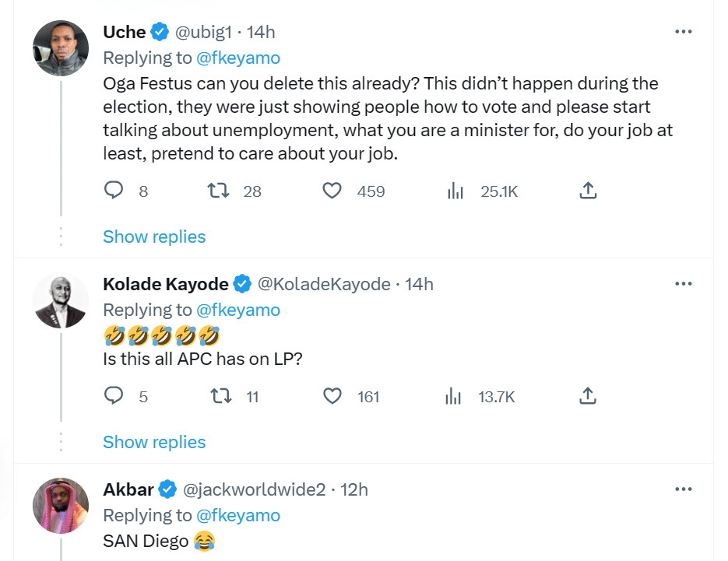
Task: Show replies under Kolade Kayode's tweet
Action: [x=154, y=442]
